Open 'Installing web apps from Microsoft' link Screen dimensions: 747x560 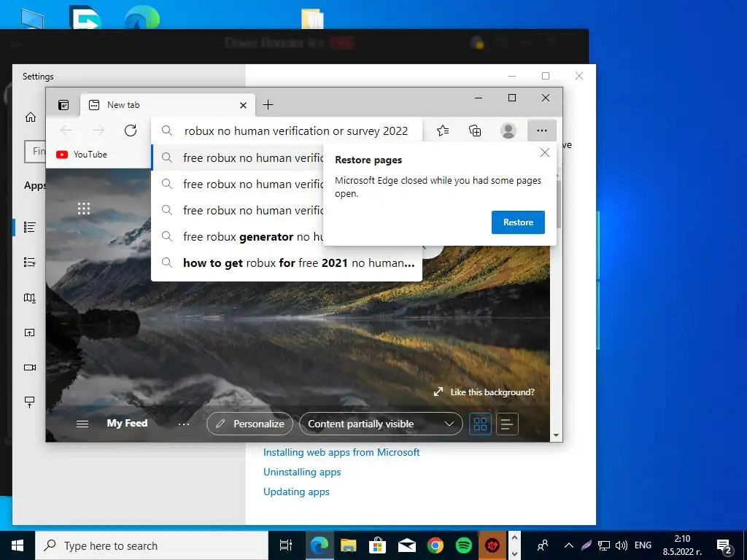click(341, 452)
